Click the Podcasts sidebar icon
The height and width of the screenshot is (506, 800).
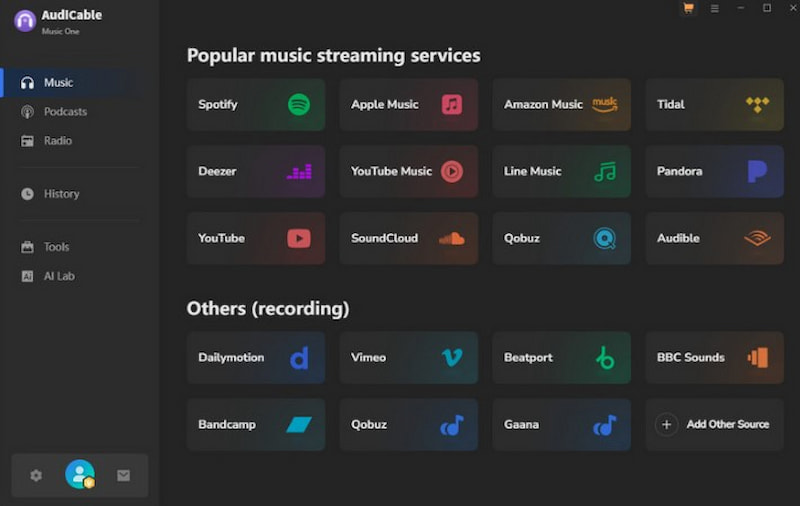pyautogui.click(x=28, y=112)
